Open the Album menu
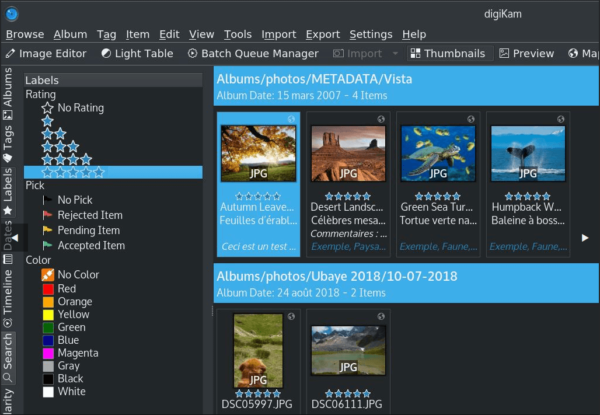The height and width of the screenshot is (415, 600). [x=70, y=34]
